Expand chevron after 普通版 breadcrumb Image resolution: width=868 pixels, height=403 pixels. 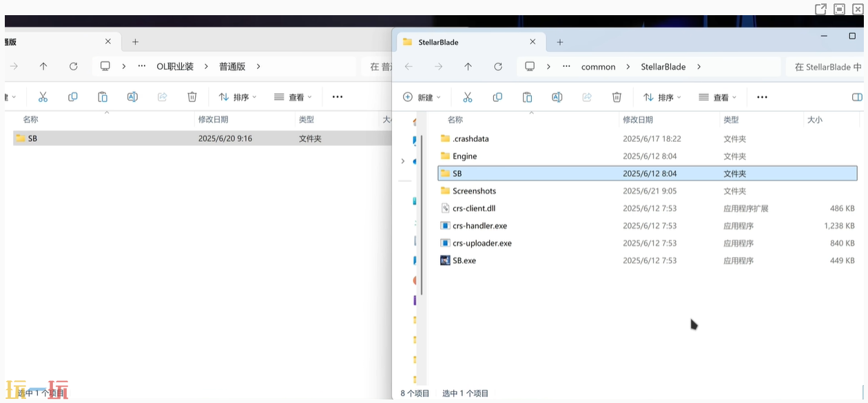tap(258, 67)
